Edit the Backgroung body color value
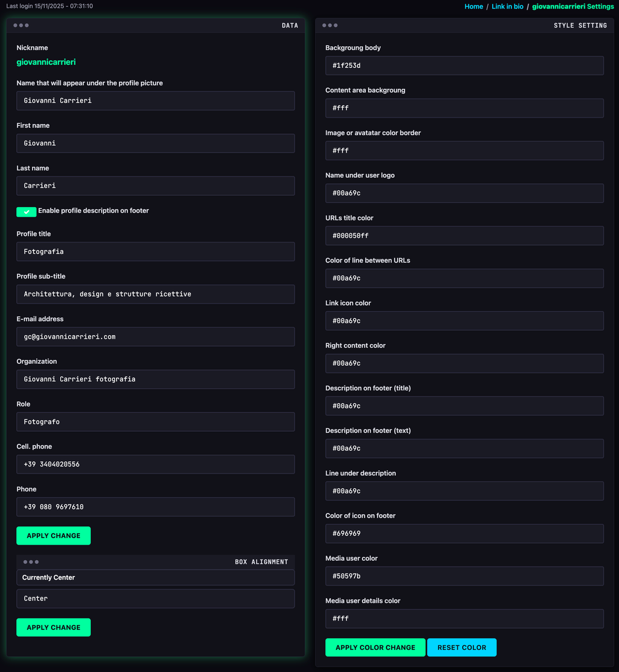 tap(464, 65)
